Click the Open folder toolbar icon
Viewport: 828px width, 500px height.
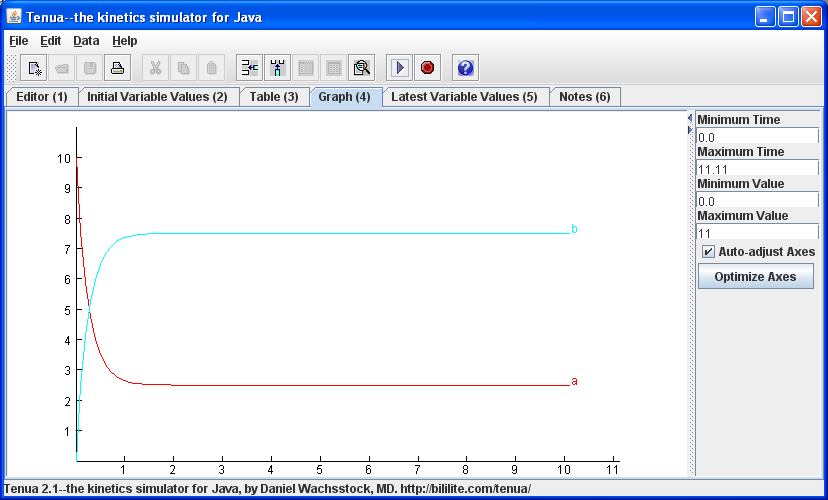[x=62, y=68]
